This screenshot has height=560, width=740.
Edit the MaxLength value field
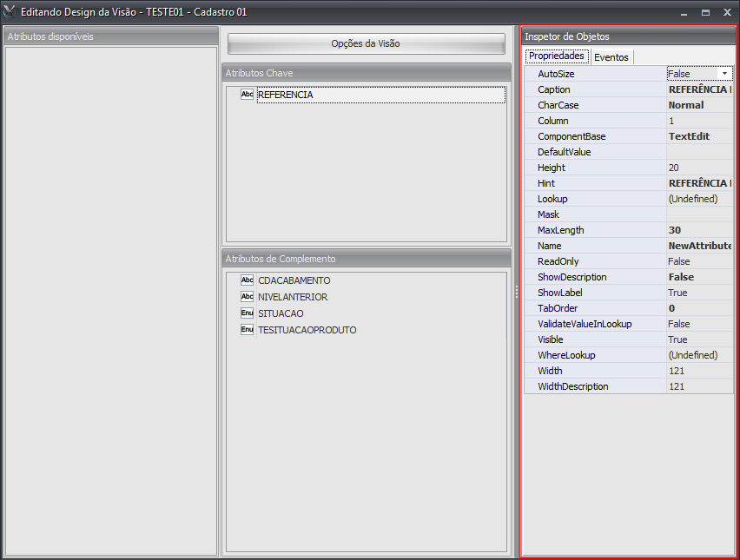(x=699, y=230)
